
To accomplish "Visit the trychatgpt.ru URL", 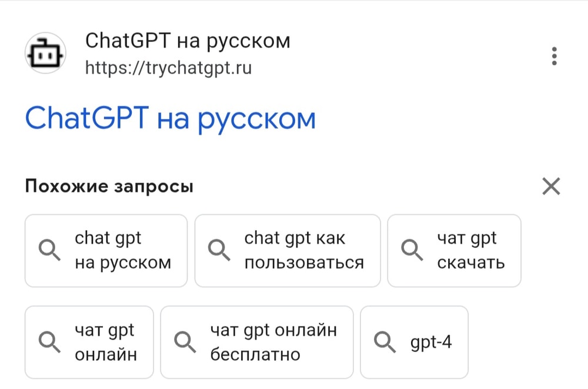I will (169, 68).
